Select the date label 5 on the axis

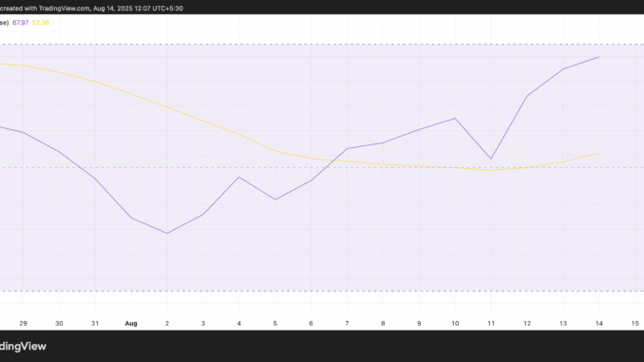tap(275, 323)
